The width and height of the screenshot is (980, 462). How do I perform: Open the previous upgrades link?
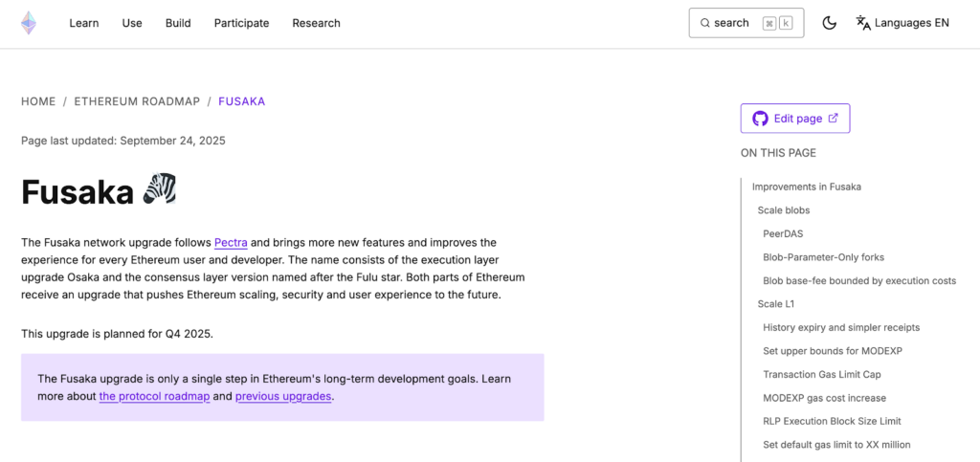click(283, 396)
